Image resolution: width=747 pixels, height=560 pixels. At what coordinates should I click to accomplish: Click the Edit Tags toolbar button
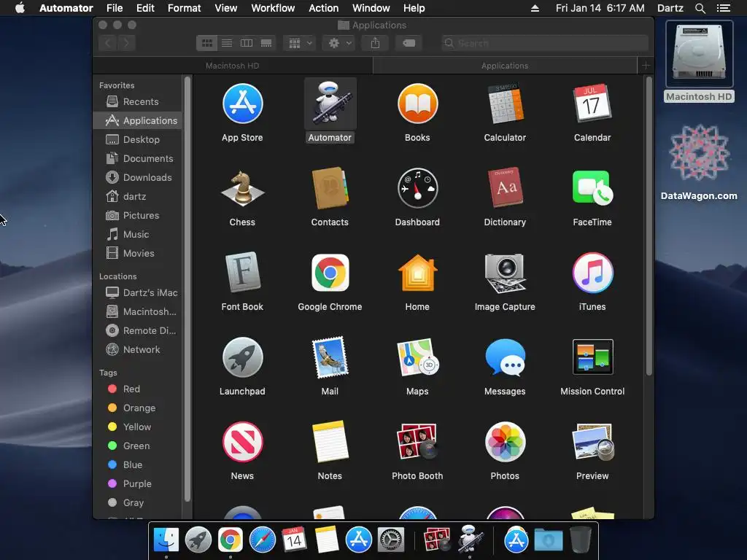click(x=409, y=43)
